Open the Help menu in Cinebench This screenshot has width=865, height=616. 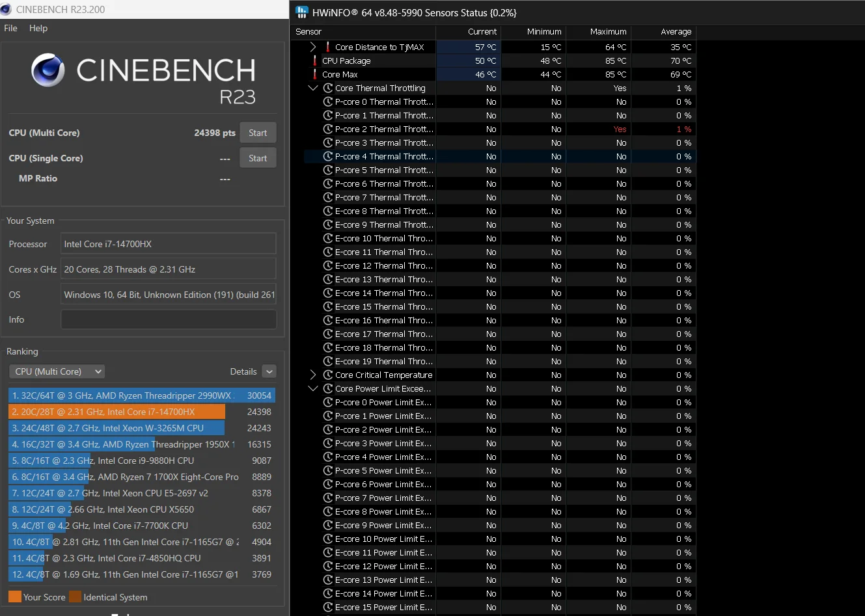coord(38,28)
